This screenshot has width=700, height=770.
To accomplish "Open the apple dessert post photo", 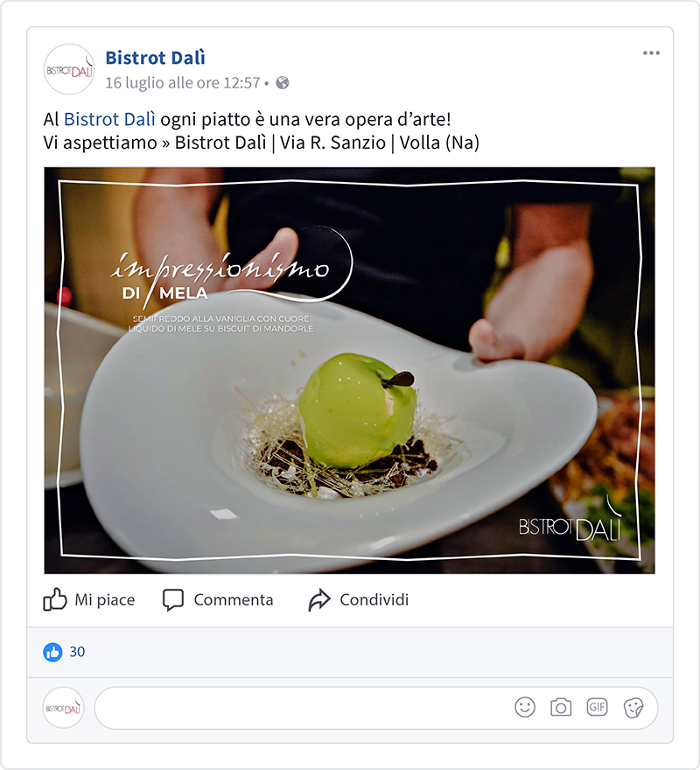I will coord(349,370).
